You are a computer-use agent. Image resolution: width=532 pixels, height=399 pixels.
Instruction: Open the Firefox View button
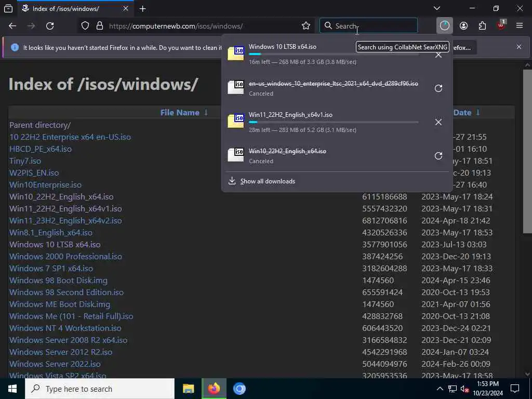point(8,9)
